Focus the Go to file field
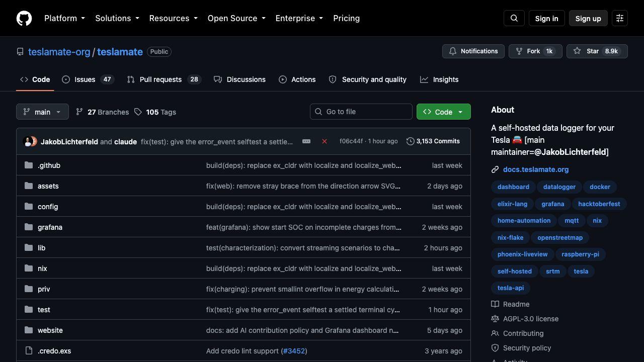Image resolution: width=644 pixels, height=362 pixels. (x=361, y=112)
